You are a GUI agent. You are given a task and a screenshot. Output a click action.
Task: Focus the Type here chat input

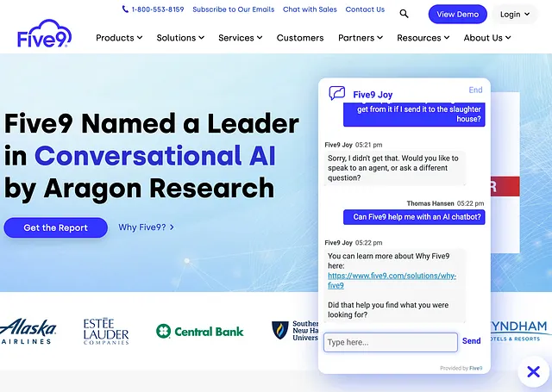click(391, 342)
